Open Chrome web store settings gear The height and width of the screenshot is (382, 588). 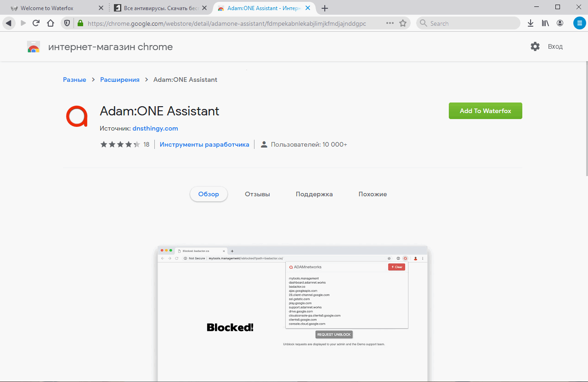tap(535, 46)
